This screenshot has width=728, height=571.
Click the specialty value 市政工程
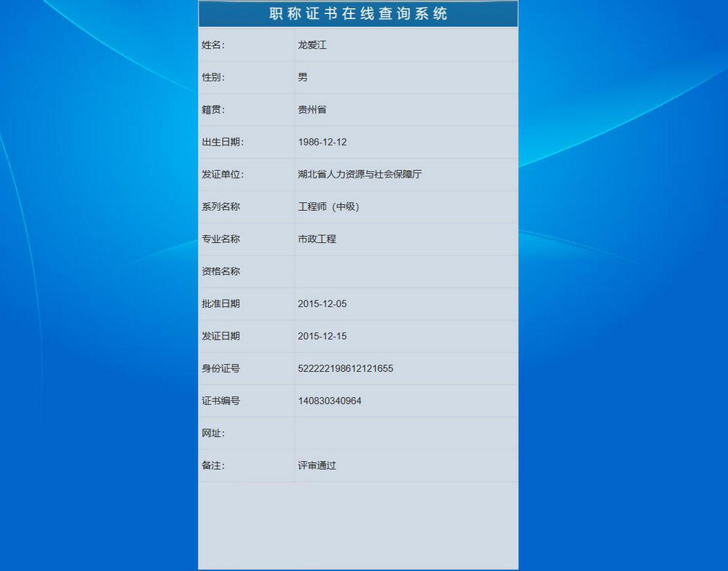(x=317, y=239)
